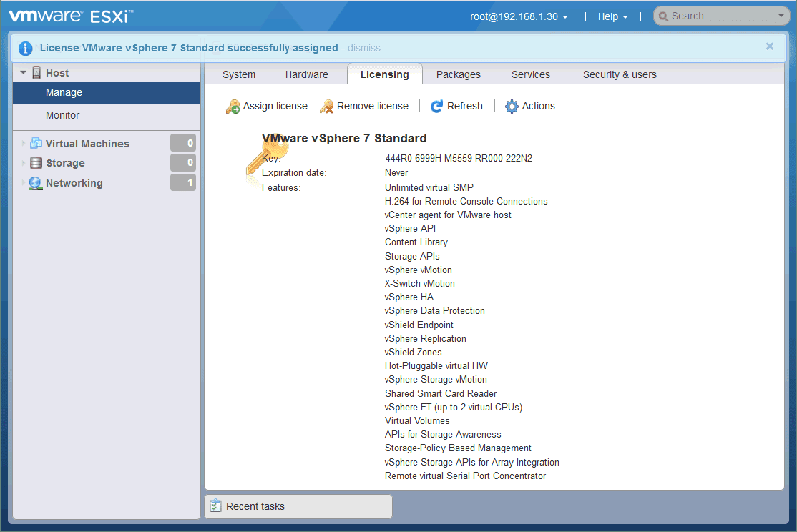Switch to the Hardware tab
Screen dimensions: 797x532
(306, 74)
